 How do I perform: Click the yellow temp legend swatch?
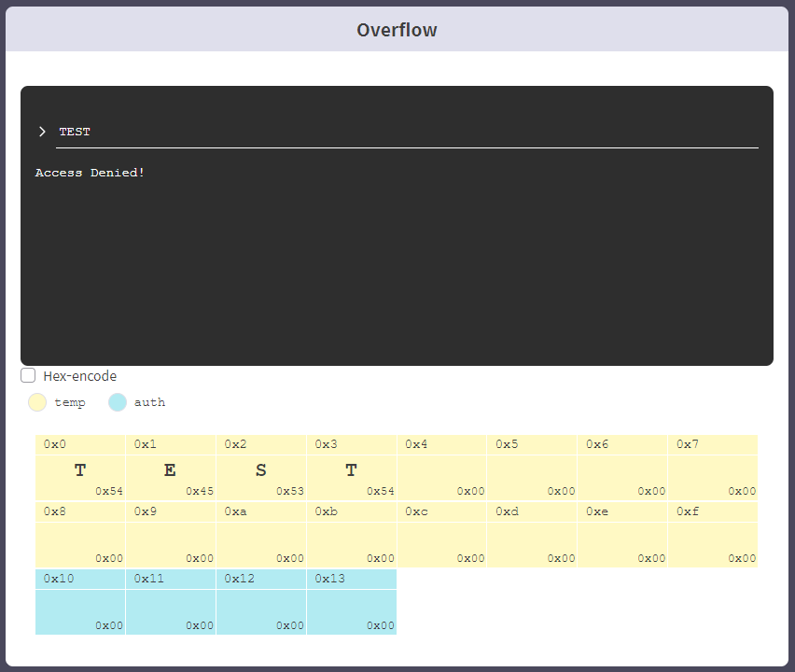tap(37, 402)
